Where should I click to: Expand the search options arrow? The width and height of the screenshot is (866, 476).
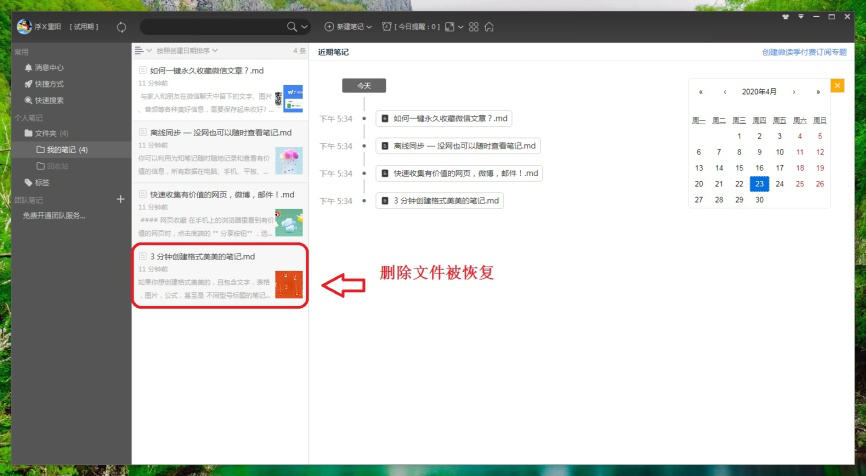304,27
